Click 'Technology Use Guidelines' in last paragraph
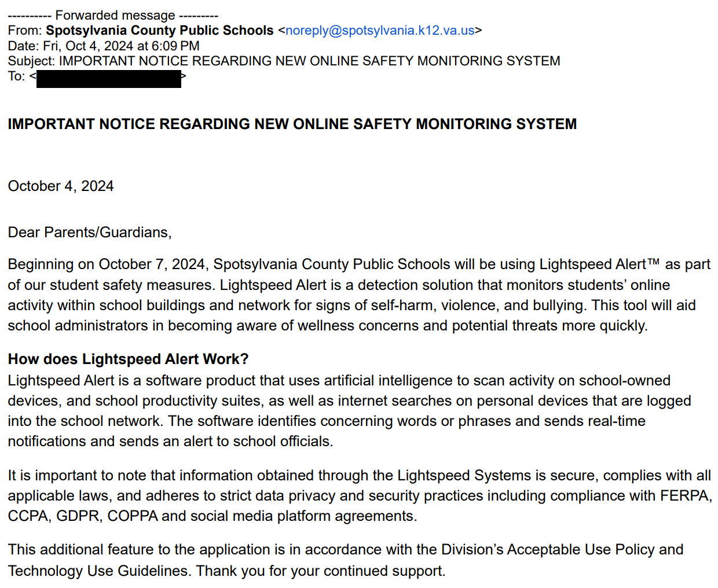 click(x=98, y=571)
